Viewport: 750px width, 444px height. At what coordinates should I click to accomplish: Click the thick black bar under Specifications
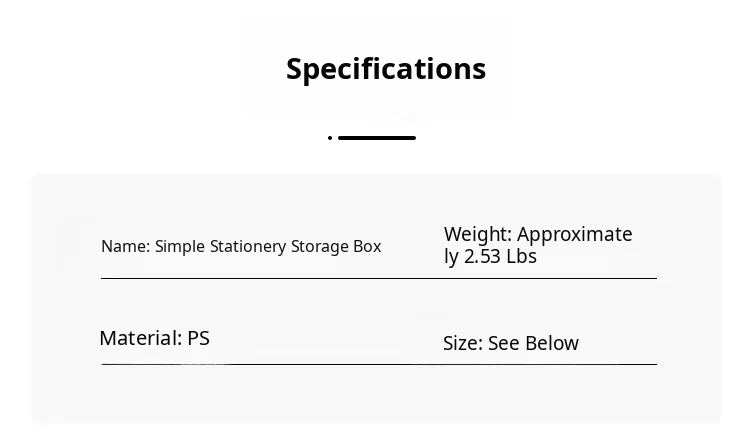point(377,138)
